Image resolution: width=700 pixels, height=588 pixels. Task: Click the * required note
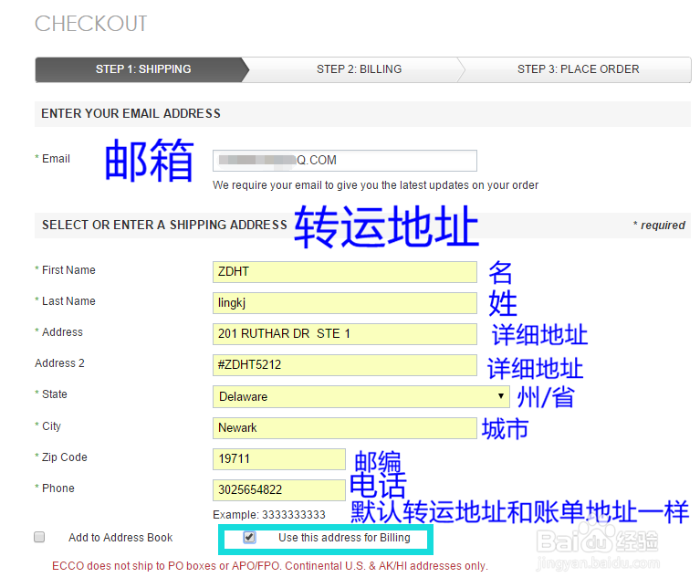tap(659, 225)
